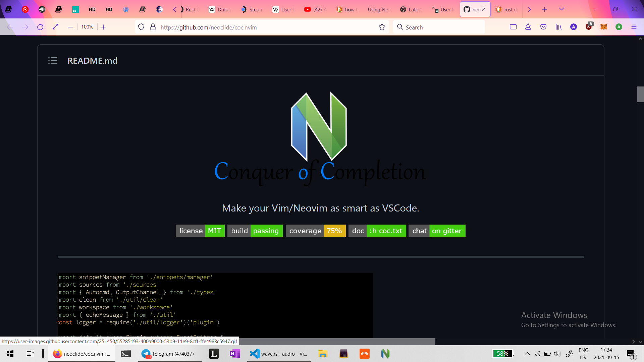The width and height of the screenshot is (644, 362).
Task: Open the Firefox hamburger menu
Action: pyautogui.click(x=634, y=27)
